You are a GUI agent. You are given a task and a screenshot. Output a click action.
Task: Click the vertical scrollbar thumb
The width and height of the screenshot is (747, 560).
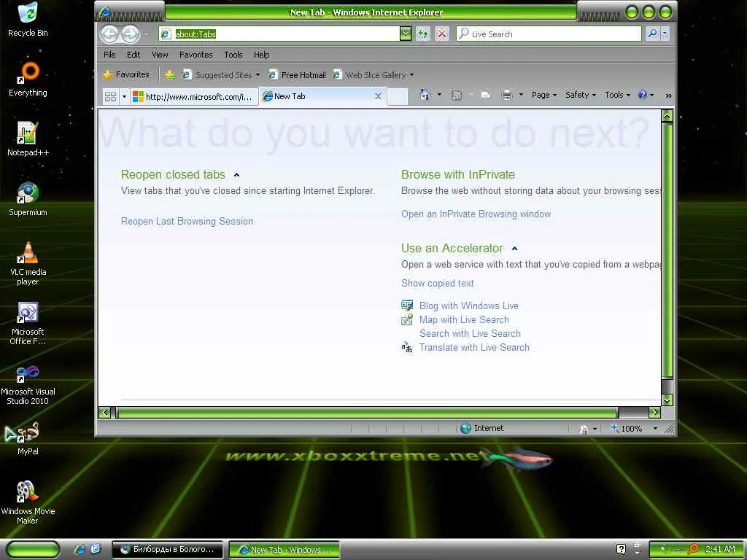[667, 250]
